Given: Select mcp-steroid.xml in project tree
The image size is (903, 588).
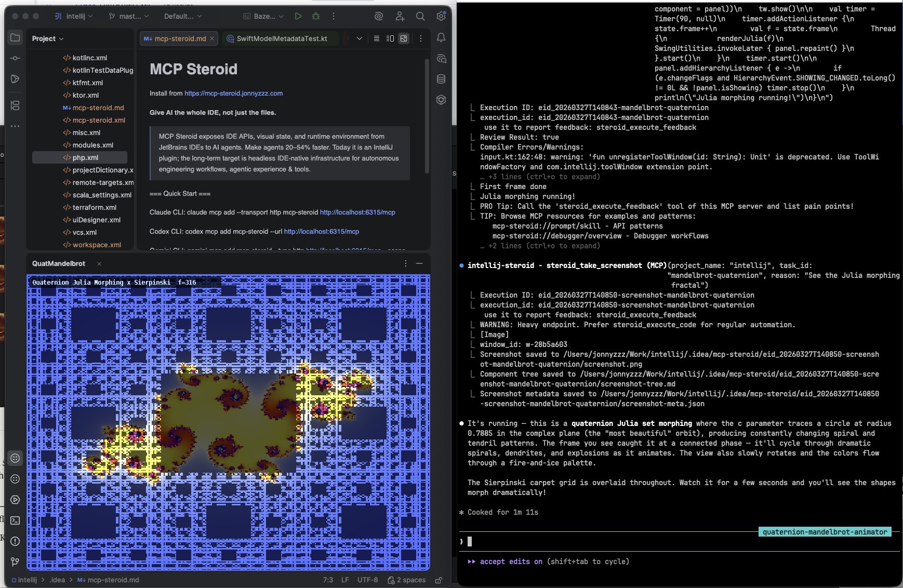Looking at the screenshot, I should tap(94, 120).
